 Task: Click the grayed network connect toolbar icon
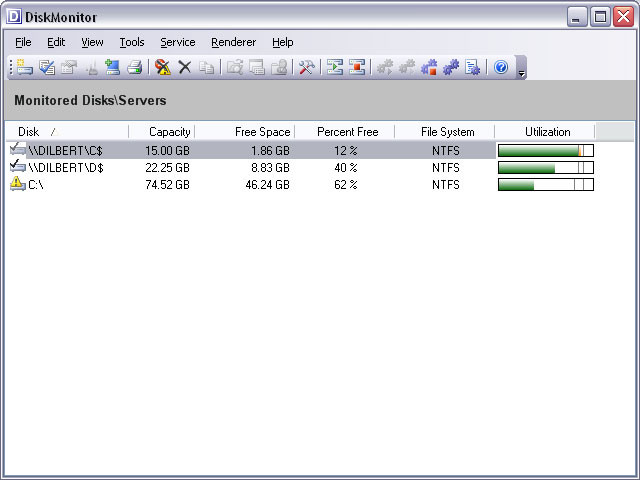91,67
